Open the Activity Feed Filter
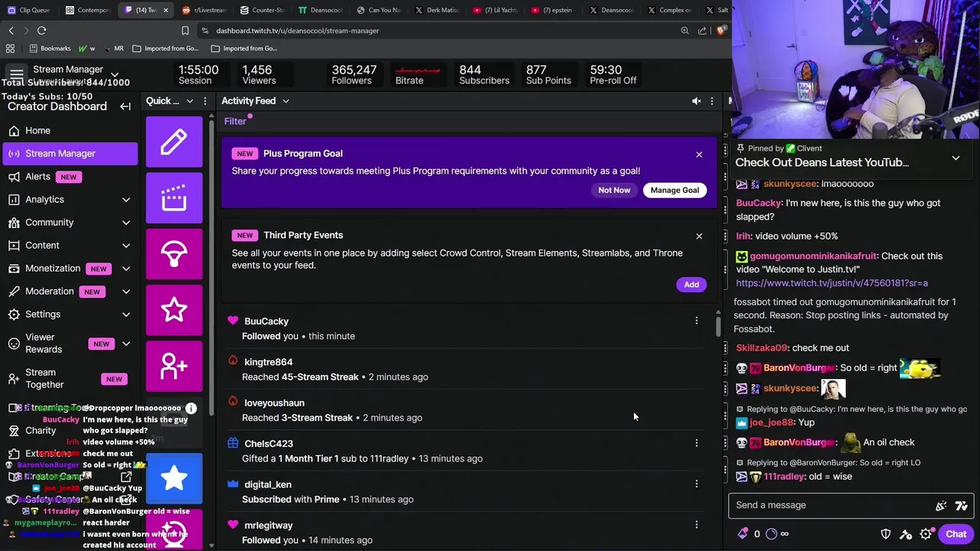Viewport: 980px width, 551px height. point(235,121)
